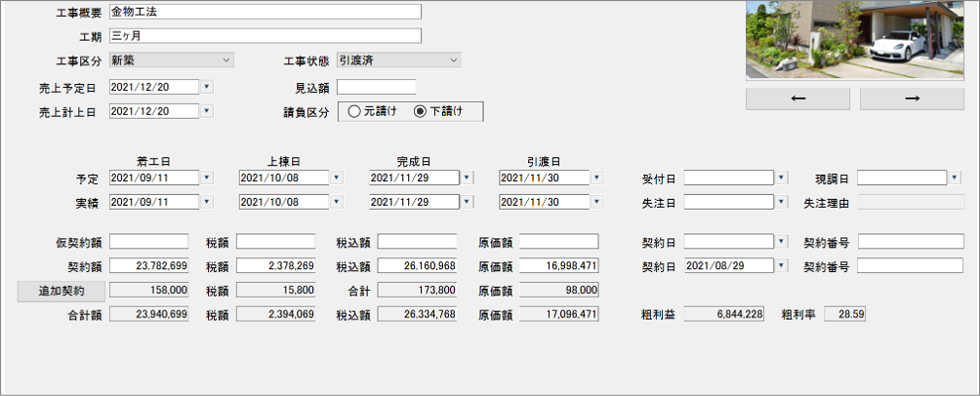Click the 税込額 field in 仮契約額 row

click(417, 242)
